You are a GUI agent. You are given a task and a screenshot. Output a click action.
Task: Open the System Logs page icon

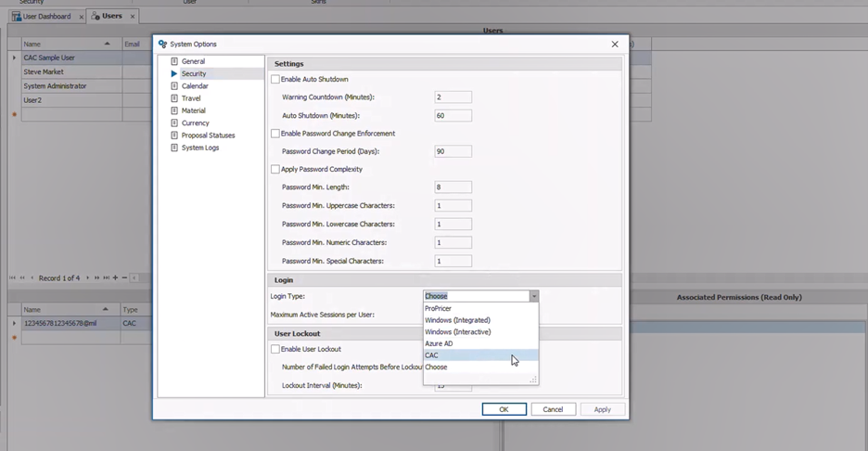173,148
